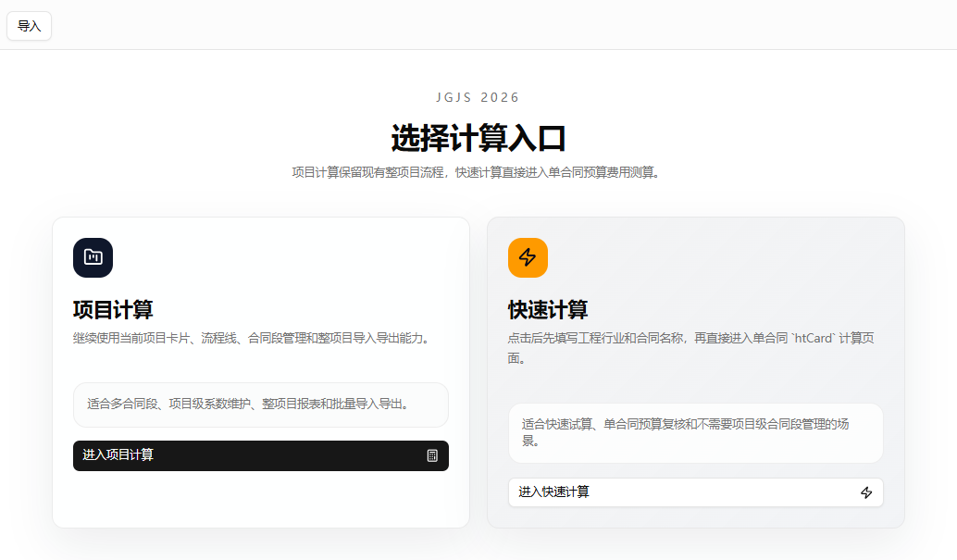957x560 pixels.
Task: Click the 导入 button in the header
Action: point(29,26)
